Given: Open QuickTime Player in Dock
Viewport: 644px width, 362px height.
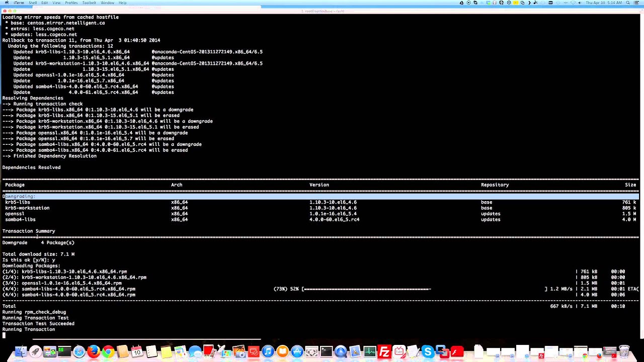Looking at the screenshot, I should [341, 351].
